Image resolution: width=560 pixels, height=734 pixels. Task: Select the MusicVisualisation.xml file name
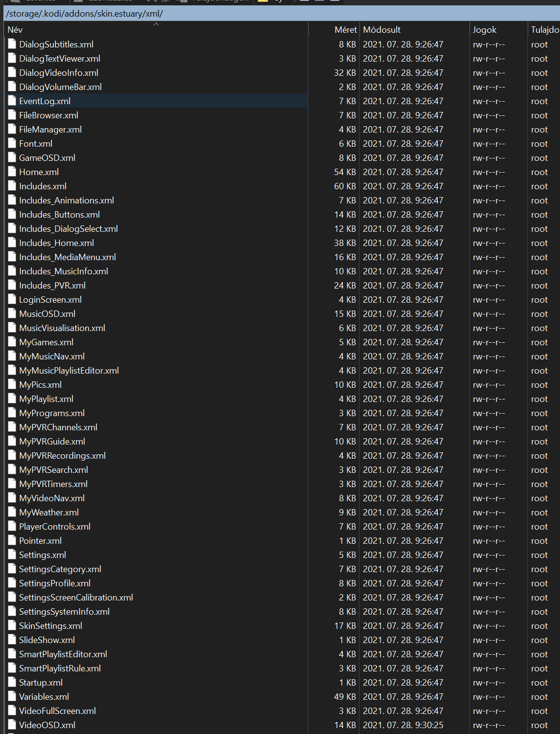click(x=62, y=328)
